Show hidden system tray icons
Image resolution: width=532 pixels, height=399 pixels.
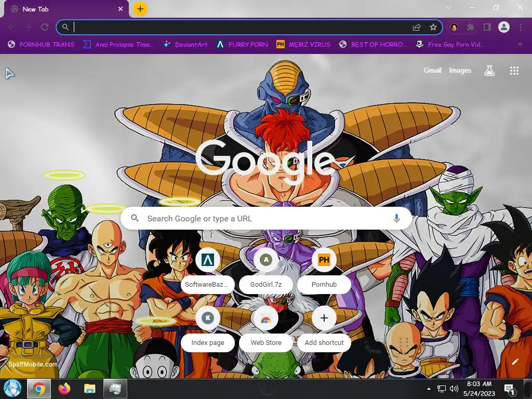[x=429, y=389]
